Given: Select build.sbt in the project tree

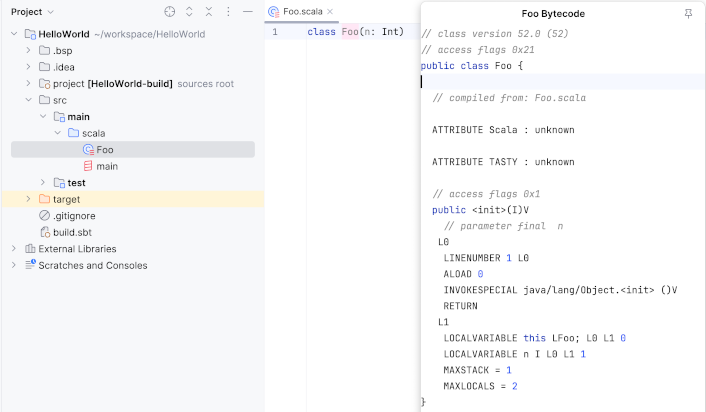Looking at the screenshot, I should point(71,232).
